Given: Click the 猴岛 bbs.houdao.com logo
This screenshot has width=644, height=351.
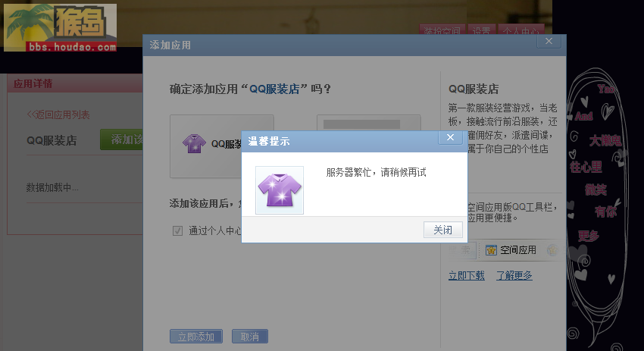Looking at the screenshot, I should 60,28.
